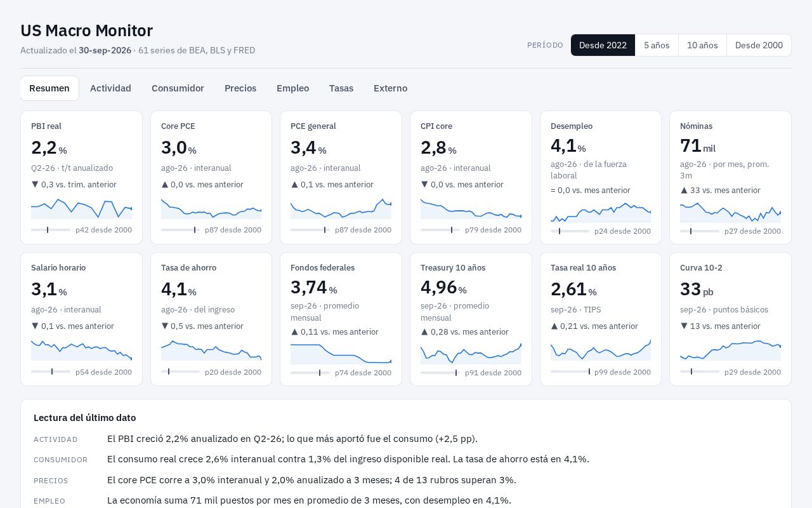
Task: Click the Core PCE sparkline chart
Action: (211, 209)
